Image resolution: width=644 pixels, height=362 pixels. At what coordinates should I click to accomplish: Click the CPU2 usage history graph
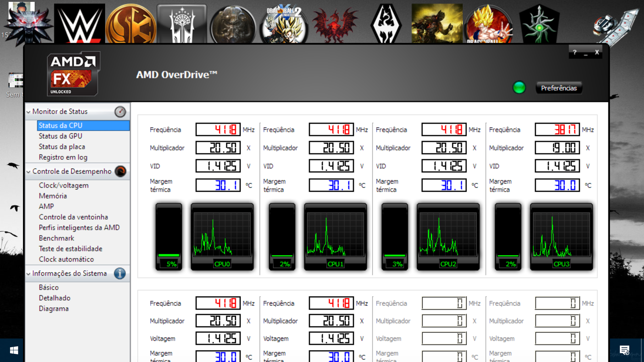(x=448, y=237)
